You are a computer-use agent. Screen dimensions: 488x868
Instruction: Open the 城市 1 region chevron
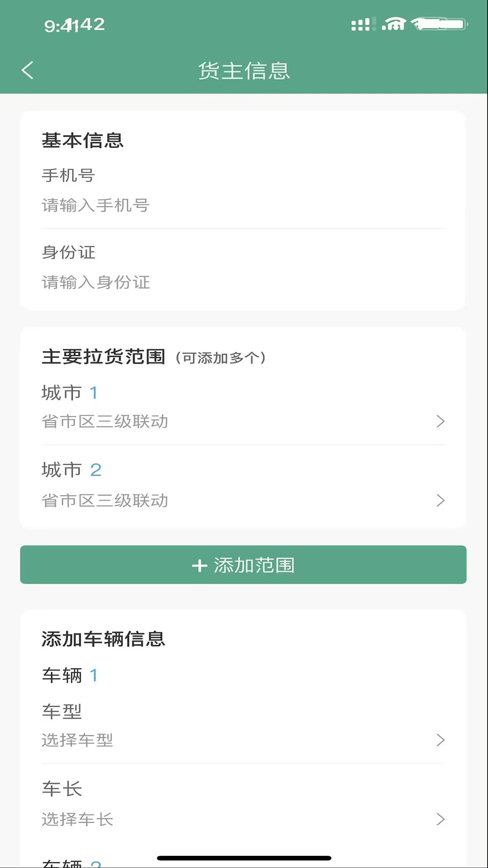[x=441, y=421]
